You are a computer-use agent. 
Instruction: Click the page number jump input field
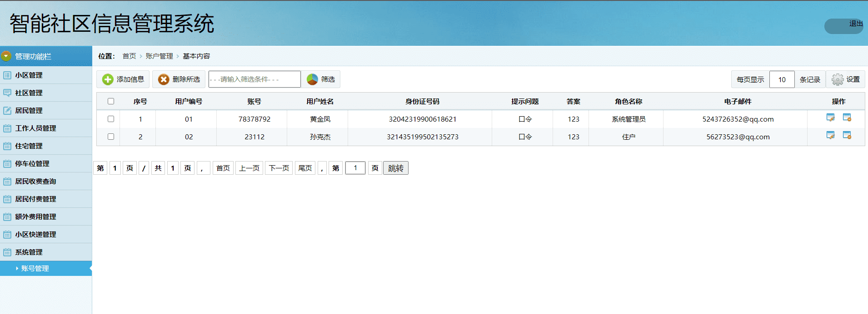[355, 168]
